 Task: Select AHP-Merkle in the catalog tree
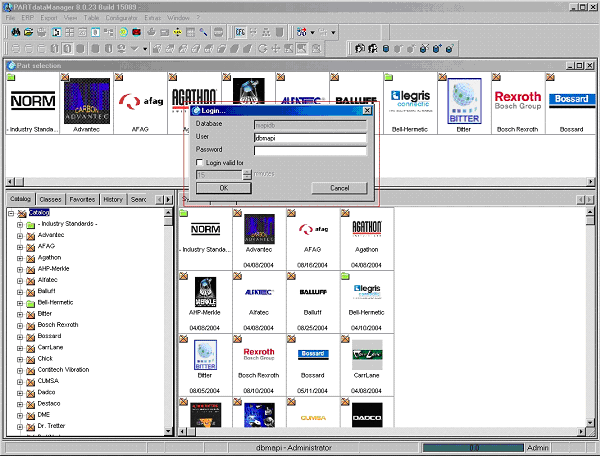[54, 269]
